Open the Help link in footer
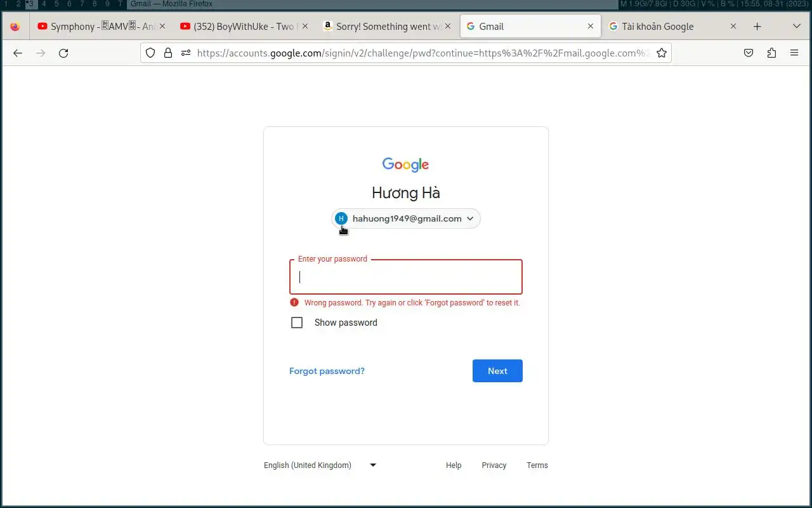 (x=454, y=465)
